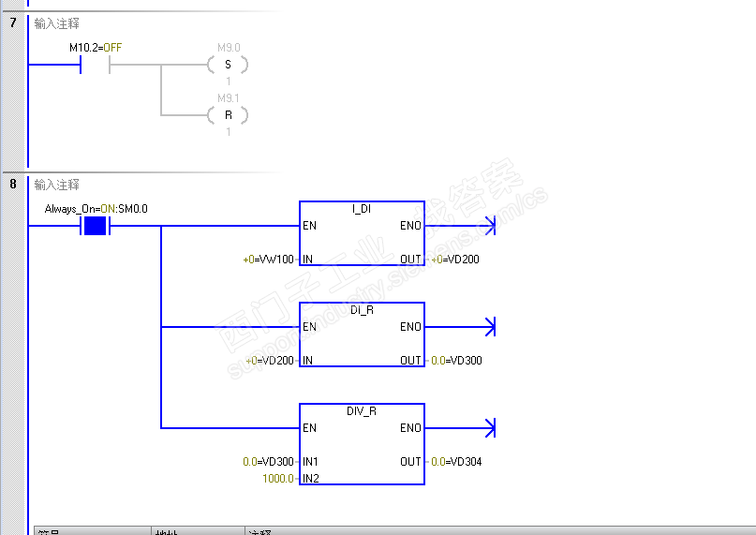
Task: Select the energized Always_On contact symbol
Action: tap(95, 226)
